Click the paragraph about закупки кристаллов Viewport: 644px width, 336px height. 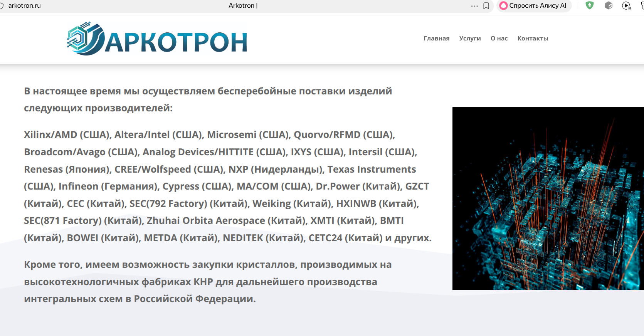(x=208, y=282)
